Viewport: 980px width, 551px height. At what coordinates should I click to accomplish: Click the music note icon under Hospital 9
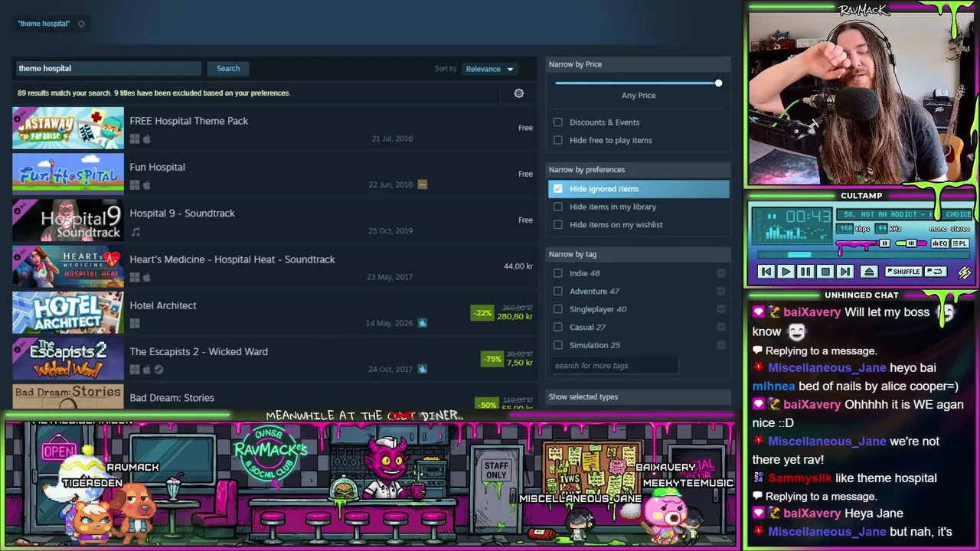(x=136, y=232)
